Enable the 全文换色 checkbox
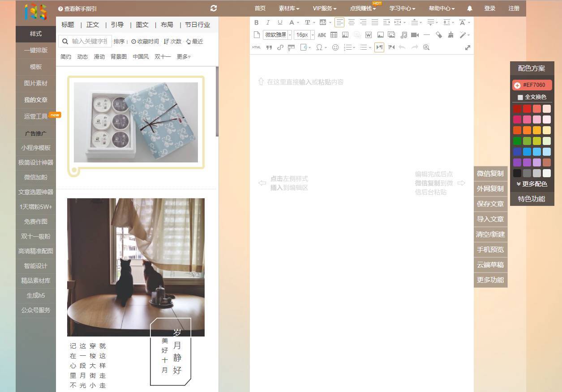This screenshot has width=562, height=392. (x=520, y=97)
